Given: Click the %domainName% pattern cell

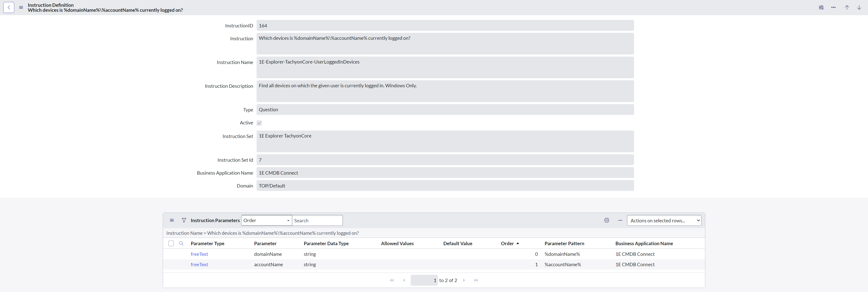Looking at the screenshot, I should click(562, 254).
